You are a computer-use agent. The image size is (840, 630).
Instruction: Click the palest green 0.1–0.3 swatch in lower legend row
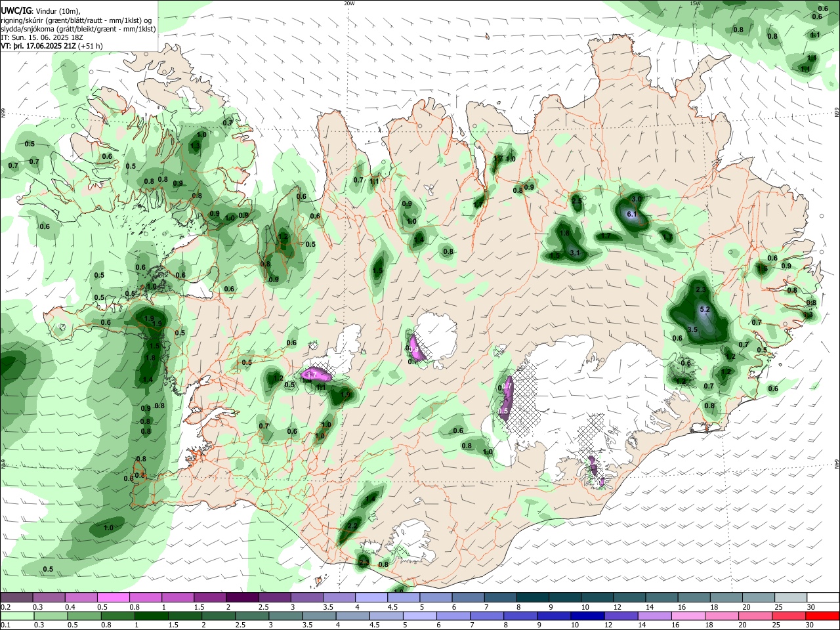tap(16, 616)
